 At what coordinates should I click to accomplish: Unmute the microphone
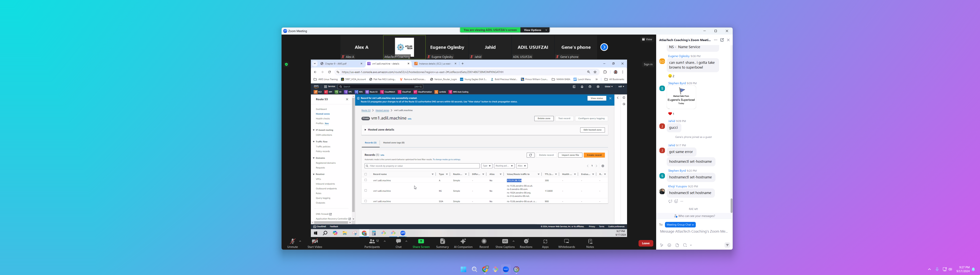[x=292, y=242]
